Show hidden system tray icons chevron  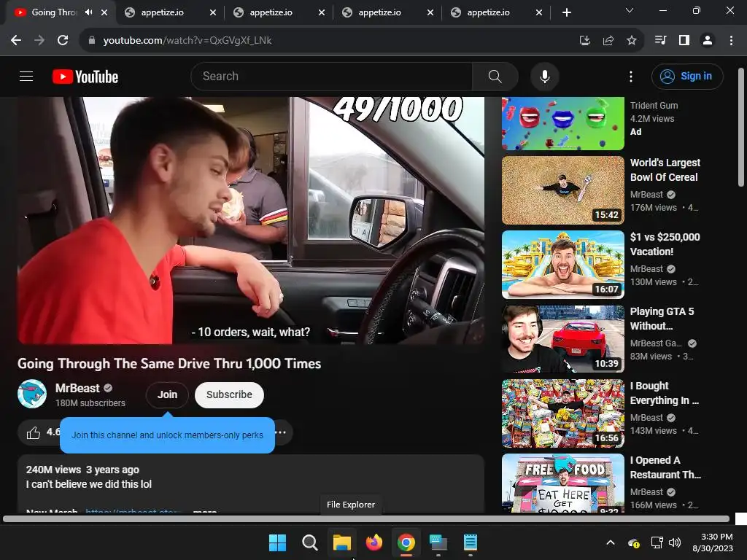(x=611, y=542)
